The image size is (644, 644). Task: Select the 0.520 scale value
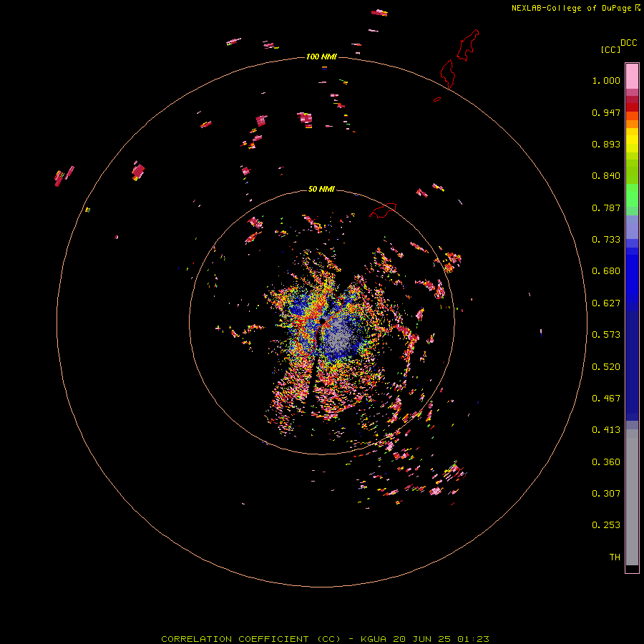coord(606,367)
